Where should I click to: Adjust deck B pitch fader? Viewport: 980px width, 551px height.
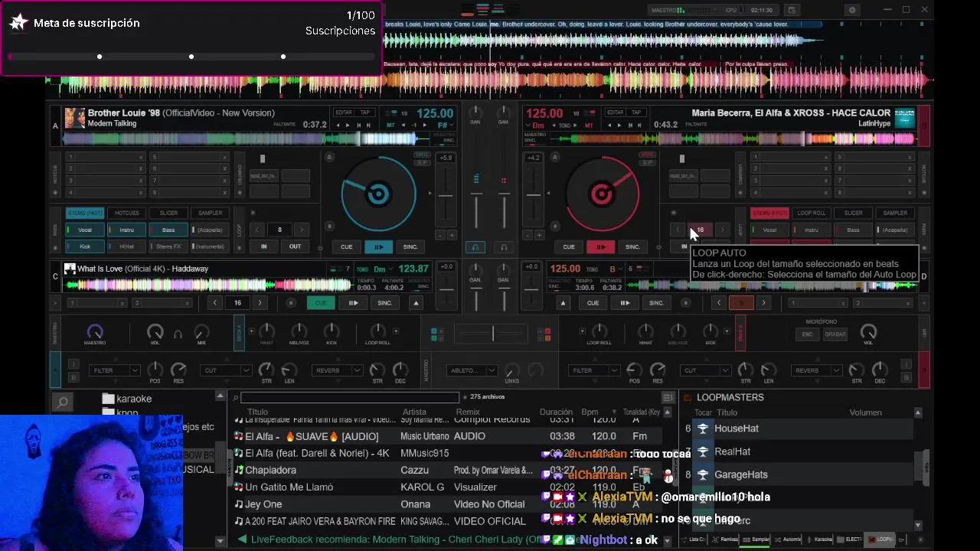[534, 194]
